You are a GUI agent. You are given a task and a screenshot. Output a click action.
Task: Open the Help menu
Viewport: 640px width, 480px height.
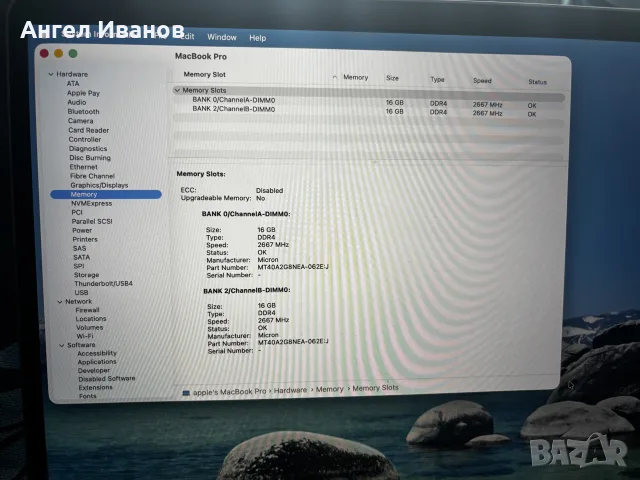point(258,38)
